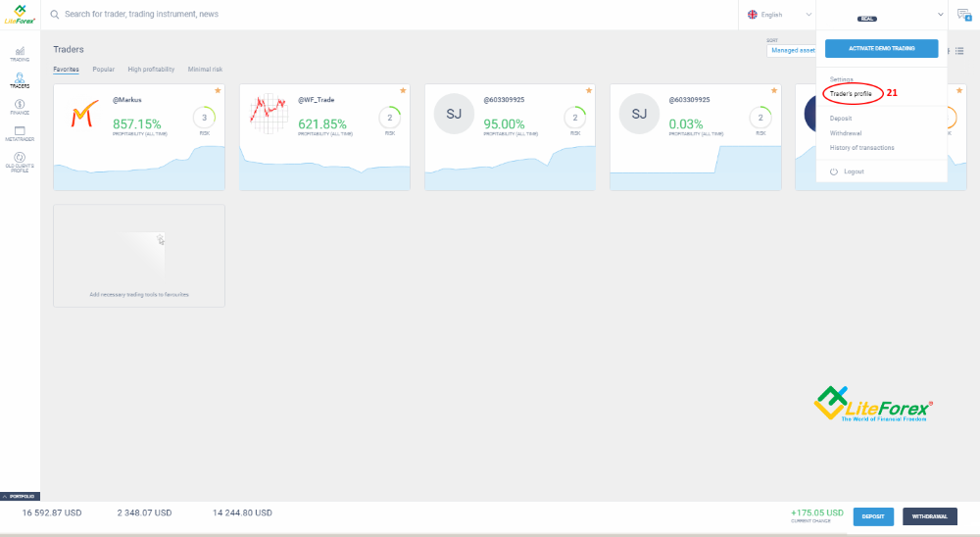Viewport: 980px width, 537px height.
Task: Click the UK flag language icon
Action: (753, 15)
